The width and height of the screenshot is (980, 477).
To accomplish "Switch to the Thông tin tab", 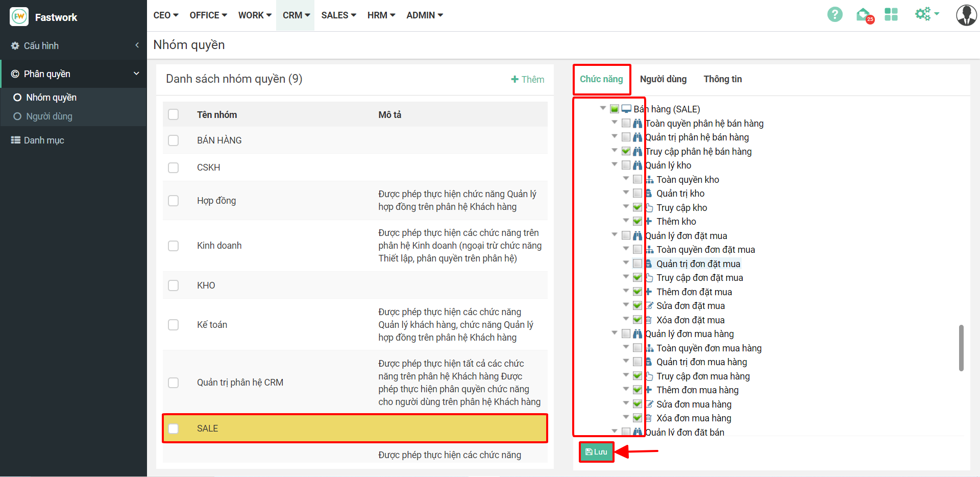I will coord(722,79).
